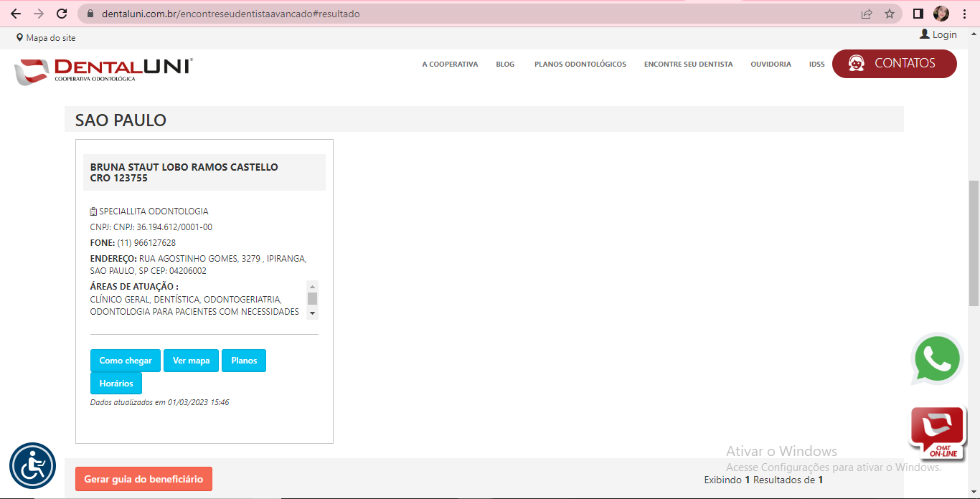Click the clipboard icon beside SPECIALLITA ODONTOLOGIA
This screenshot has width=980, height=499.
pos(93,212)
